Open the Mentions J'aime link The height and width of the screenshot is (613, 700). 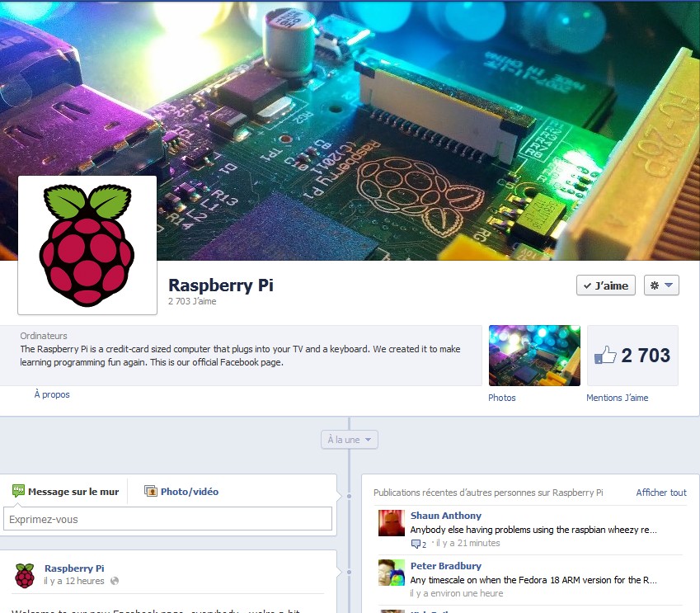coord(617,398)
